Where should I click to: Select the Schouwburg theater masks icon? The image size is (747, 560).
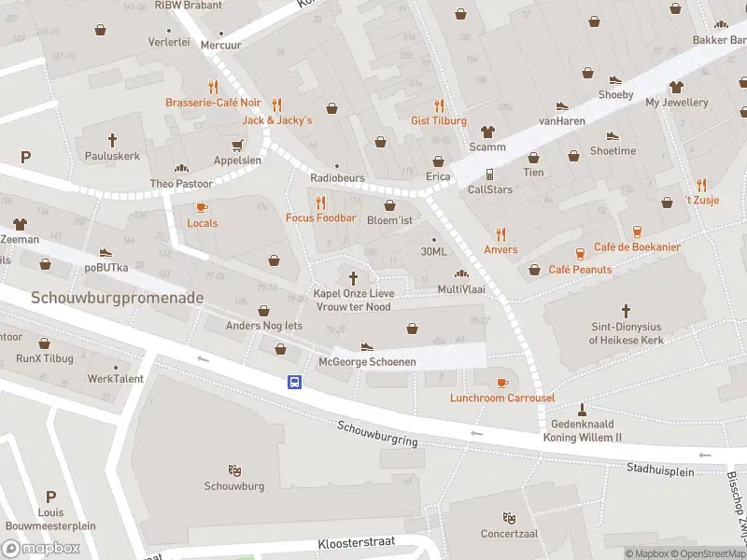coord(234,470)
